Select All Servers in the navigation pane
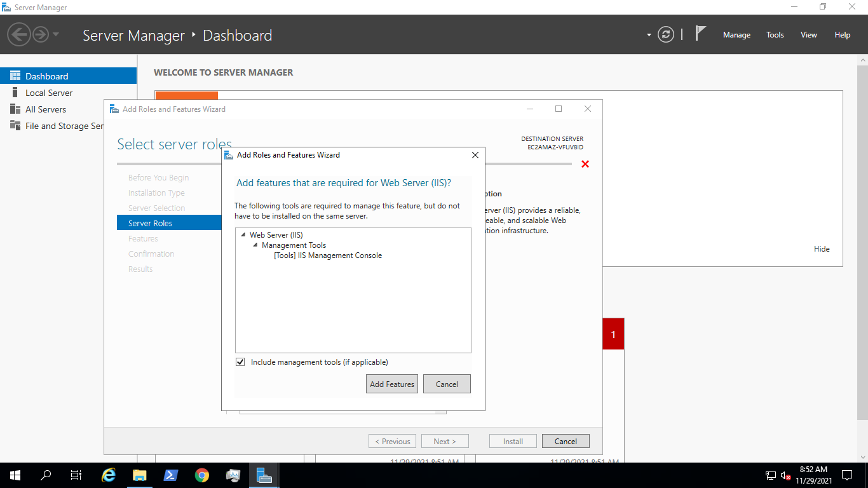 (x=44, y=109)
